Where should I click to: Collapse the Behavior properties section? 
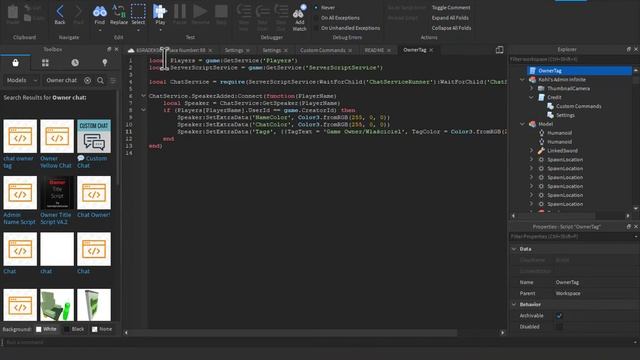[x=514, y=304]
